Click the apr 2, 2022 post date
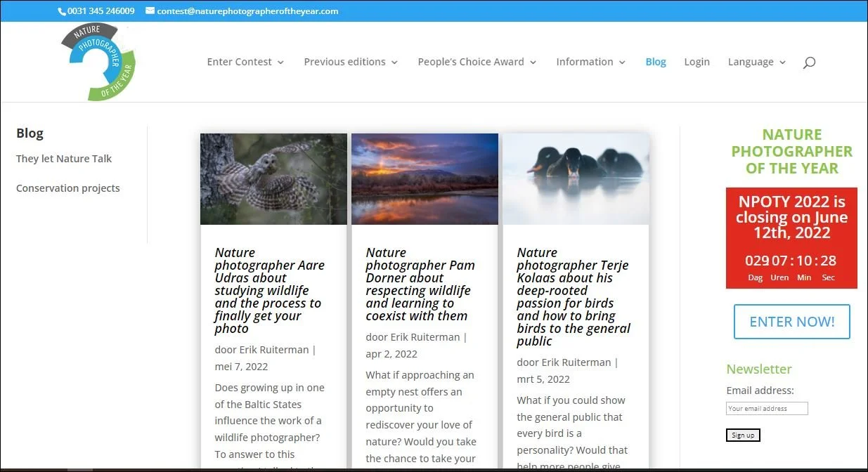868x472 pixels. 391,354
